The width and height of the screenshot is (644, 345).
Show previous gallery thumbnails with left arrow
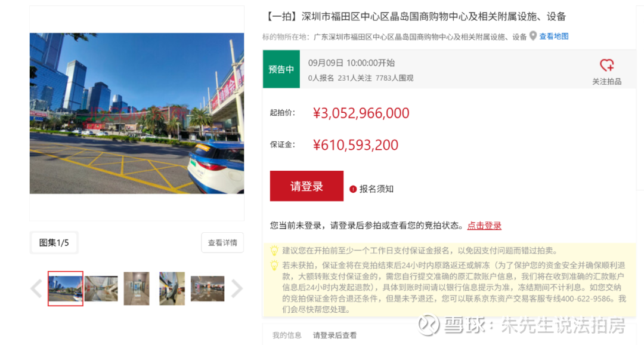[36, 288]
